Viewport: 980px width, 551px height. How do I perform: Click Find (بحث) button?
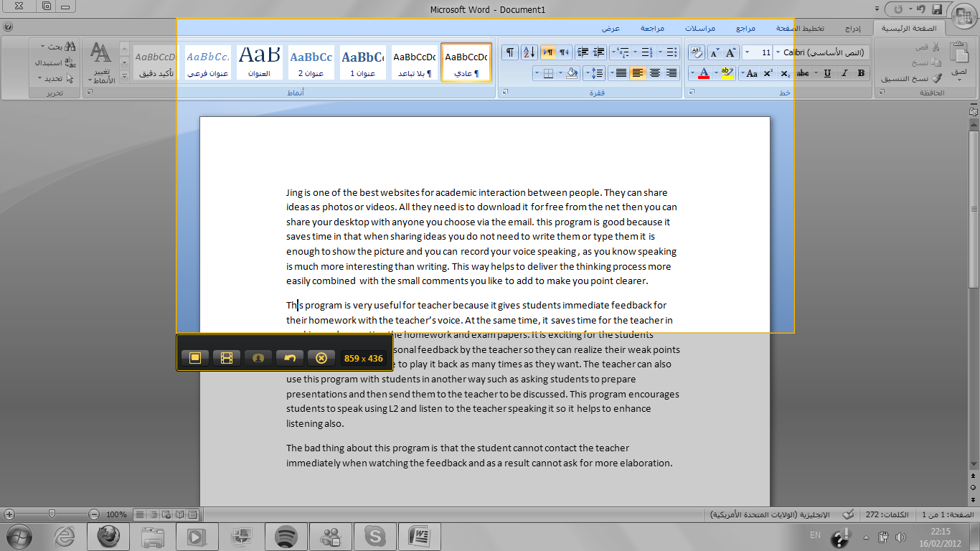[60, 47]
